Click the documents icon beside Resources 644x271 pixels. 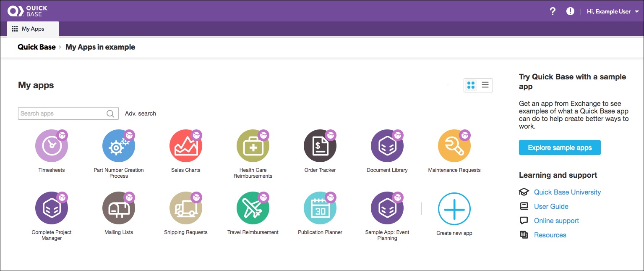(x=524, y=235)
